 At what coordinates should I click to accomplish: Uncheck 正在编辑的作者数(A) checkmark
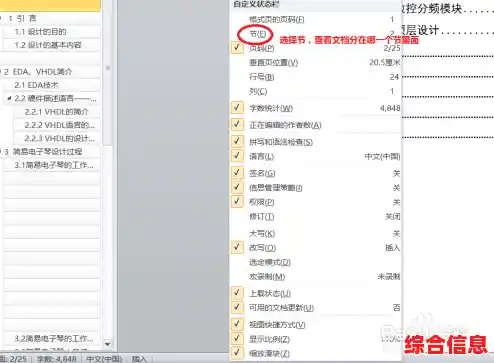pyautogui.click(x=237, y=124)
